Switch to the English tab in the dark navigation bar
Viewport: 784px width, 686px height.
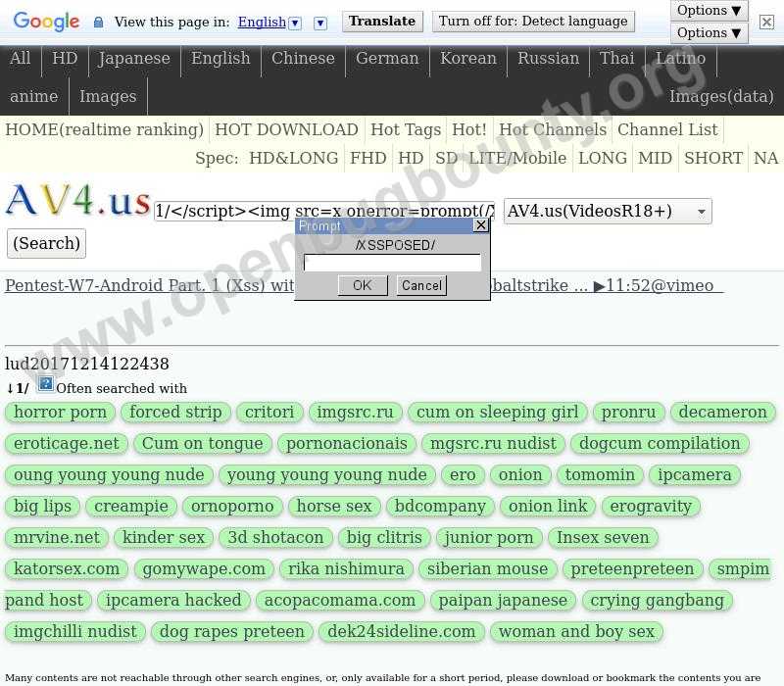point(220,59)
